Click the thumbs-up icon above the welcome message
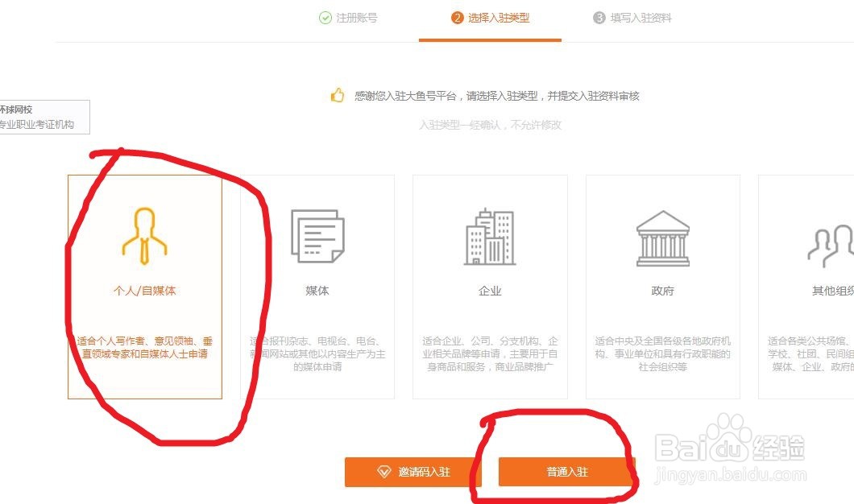 point(336,95)
